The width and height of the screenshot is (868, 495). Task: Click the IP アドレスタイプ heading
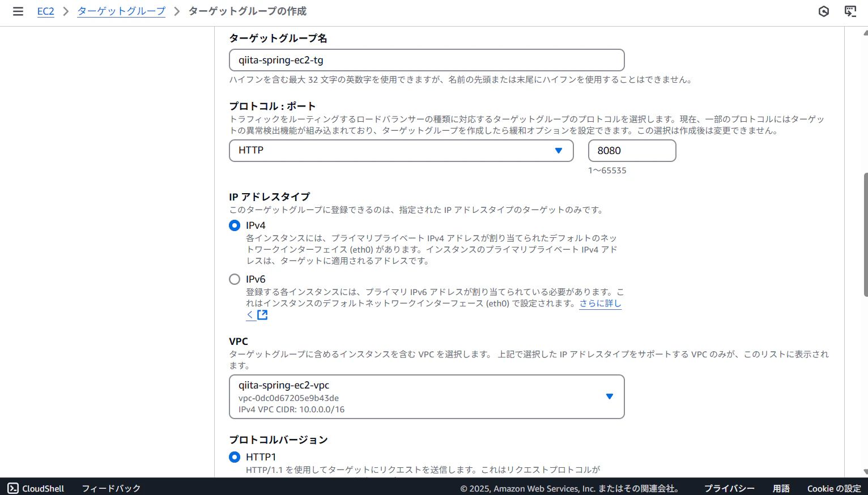[270, 197]
